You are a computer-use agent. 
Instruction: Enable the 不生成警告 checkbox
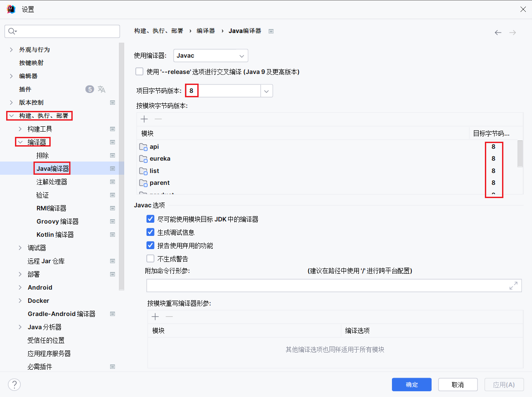[150, 258]
